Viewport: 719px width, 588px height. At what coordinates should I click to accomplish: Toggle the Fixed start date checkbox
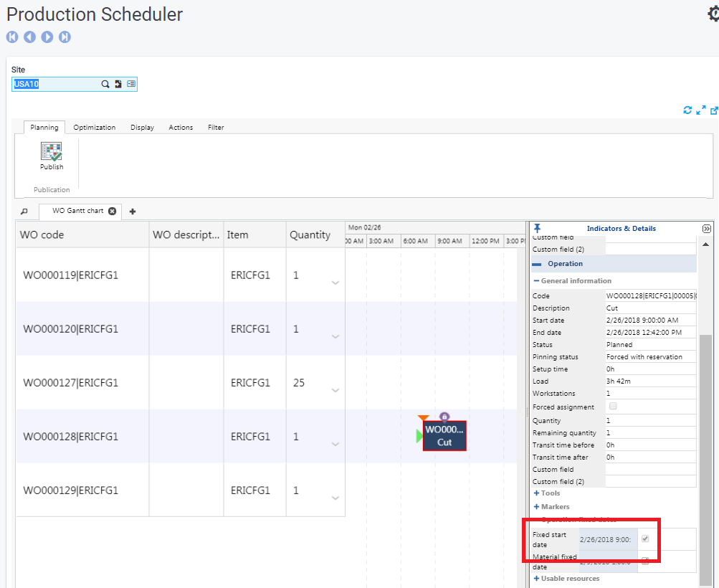pyautogui.click(x=645, y=539)
